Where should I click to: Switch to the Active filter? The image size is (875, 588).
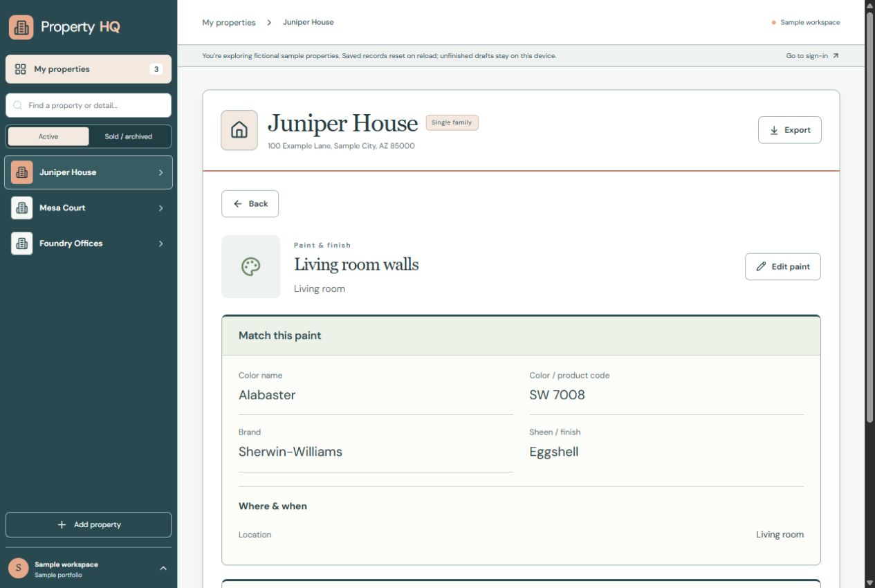(x=48, y=136)
